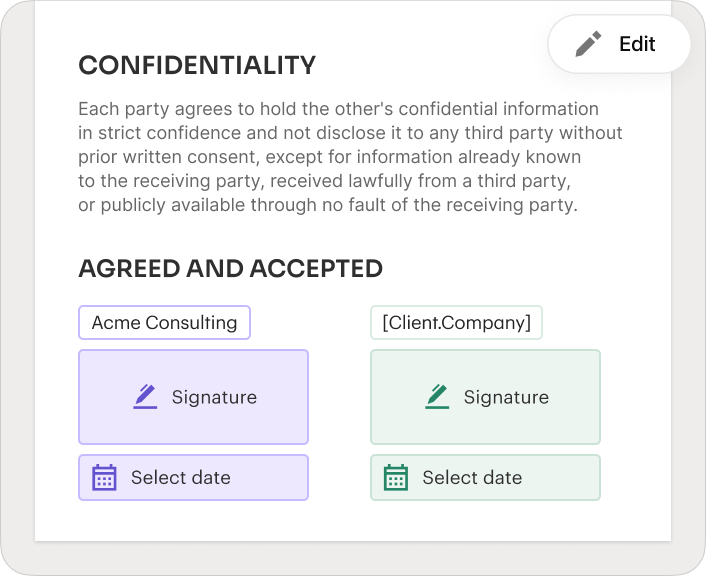Select the Acme Consulting company field
Screen dimensions: 706x576
pos(164,322)
